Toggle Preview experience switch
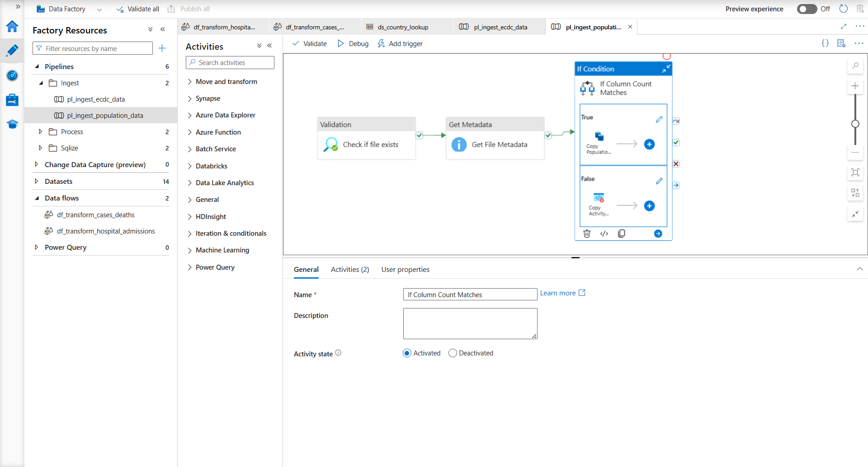 pyautogui.click(x=807, y=9)
